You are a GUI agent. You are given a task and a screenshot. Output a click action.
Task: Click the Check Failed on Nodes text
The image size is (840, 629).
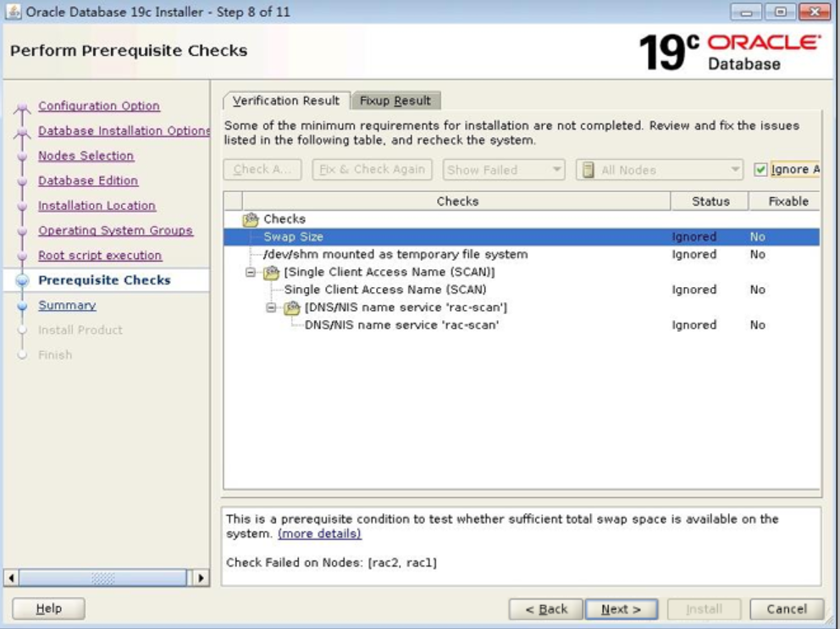(331, 563)
